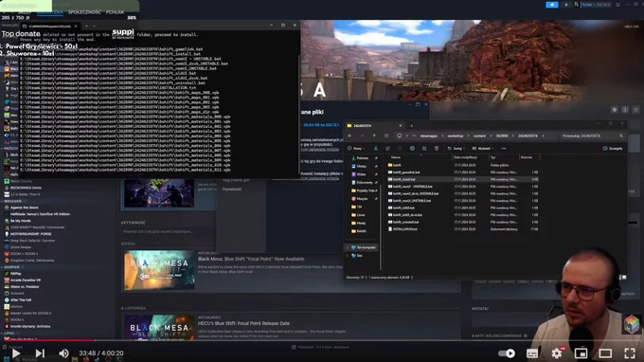Select 'steamapps' in Explorer breadcrumb

tap(429, 136)
